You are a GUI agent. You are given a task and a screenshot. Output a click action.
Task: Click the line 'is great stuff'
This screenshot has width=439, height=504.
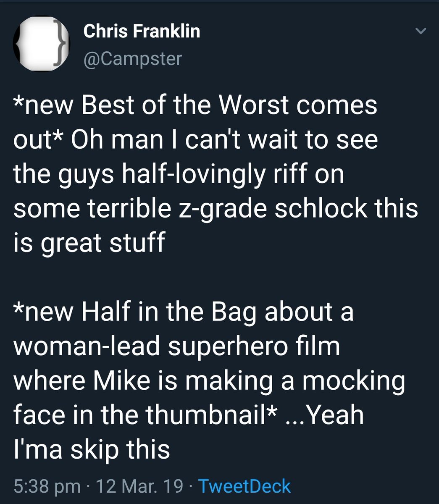click(89, 243)
